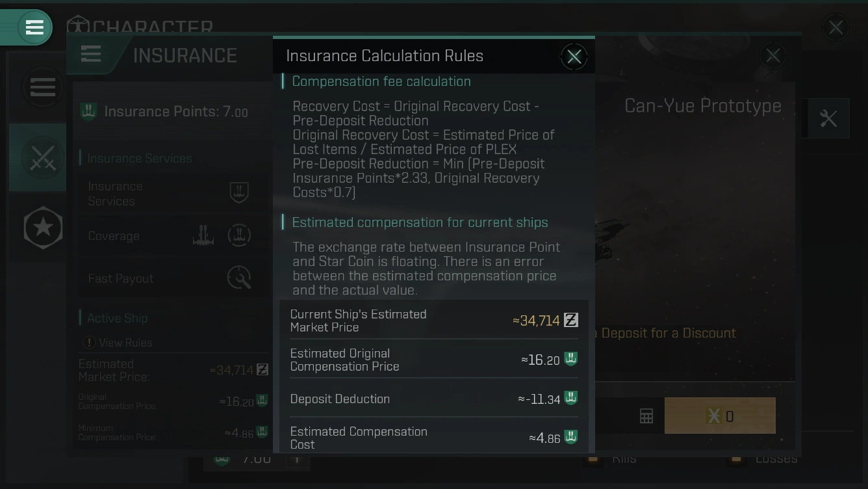Select the Fast Payout option

(x=121, y=278)
